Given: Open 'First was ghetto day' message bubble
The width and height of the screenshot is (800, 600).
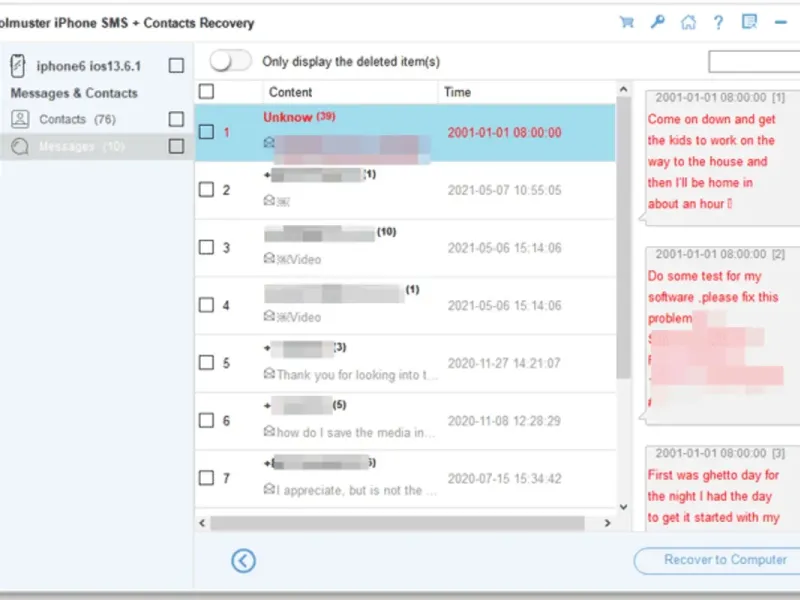Looking at the screenshot, I should point(722,489).
